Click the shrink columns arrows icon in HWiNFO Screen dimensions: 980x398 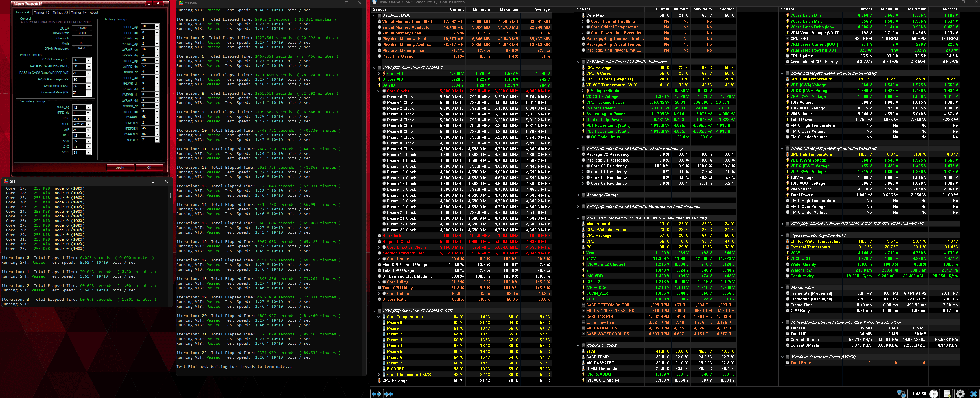389,394
